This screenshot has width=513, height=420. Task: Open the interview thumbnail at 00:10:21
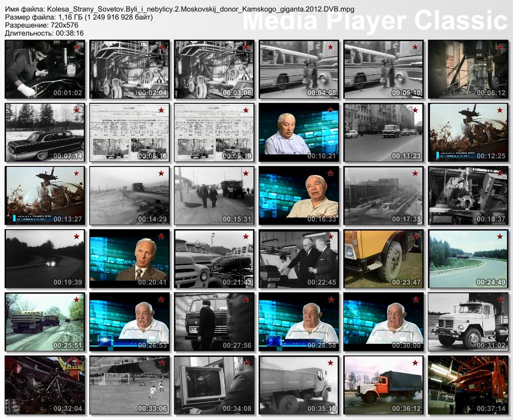click(299, 132)
